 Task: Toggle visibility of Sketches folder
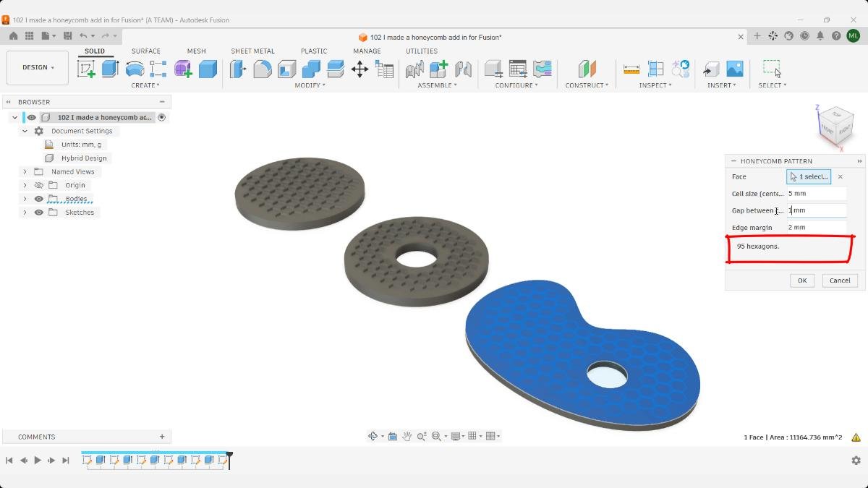(x=39, y=213)
